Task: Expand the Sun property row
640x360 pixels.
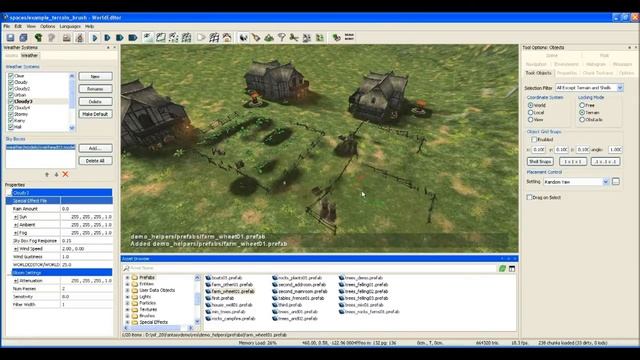Action: point(16,217)
